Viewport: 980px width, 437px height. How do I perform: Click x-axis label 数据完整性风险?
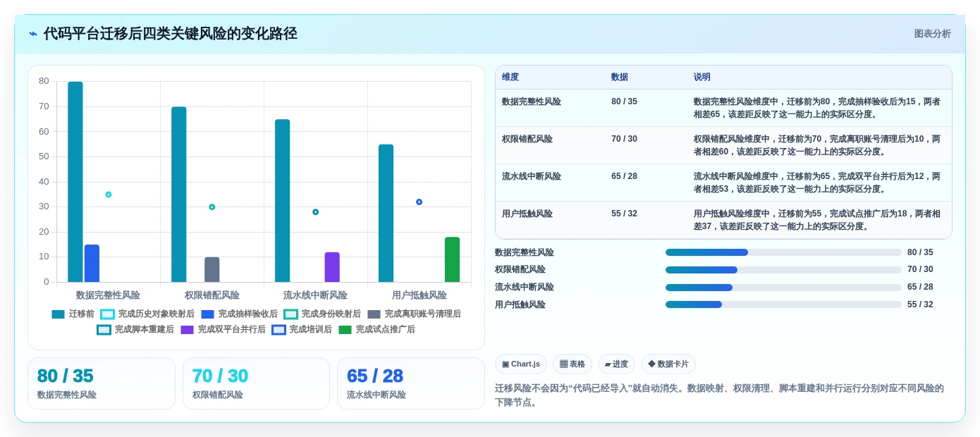(108, 295)
